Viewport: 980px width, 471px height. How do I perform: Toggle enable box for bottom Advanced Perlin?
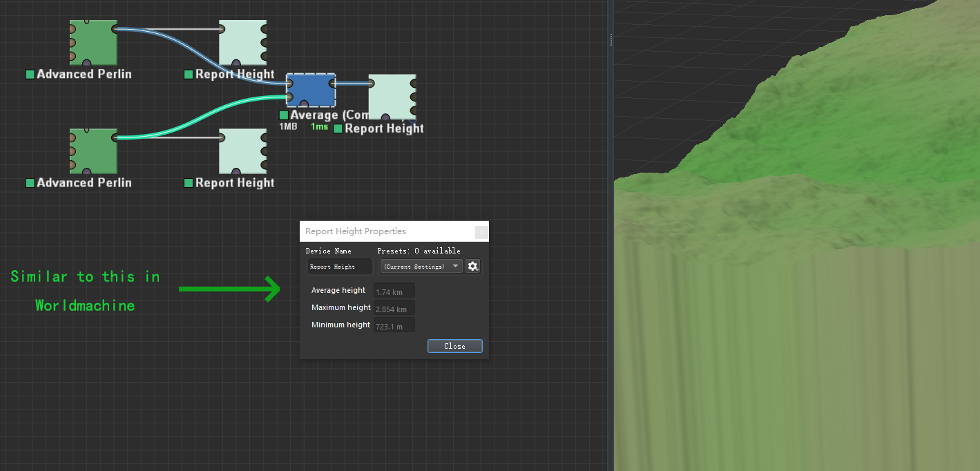click(30, 183)
